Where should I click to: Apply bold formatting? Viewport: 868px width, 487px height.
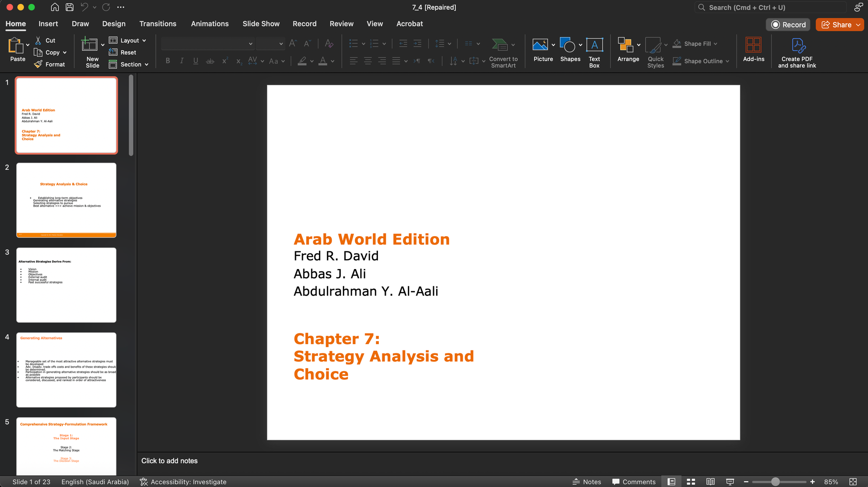pos(168,61)
